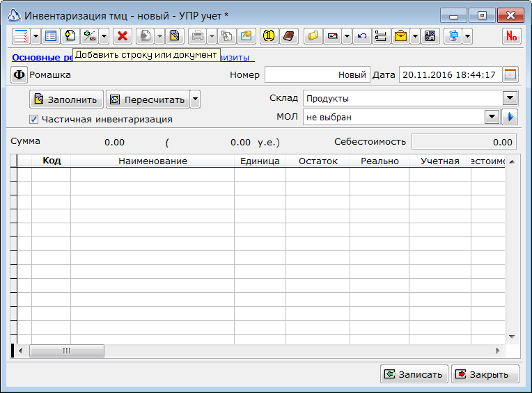Viewport: 532px width, 393px height.
Task: Click the yellow-blue document fill toolbar icon
Action: coord(175,36)
